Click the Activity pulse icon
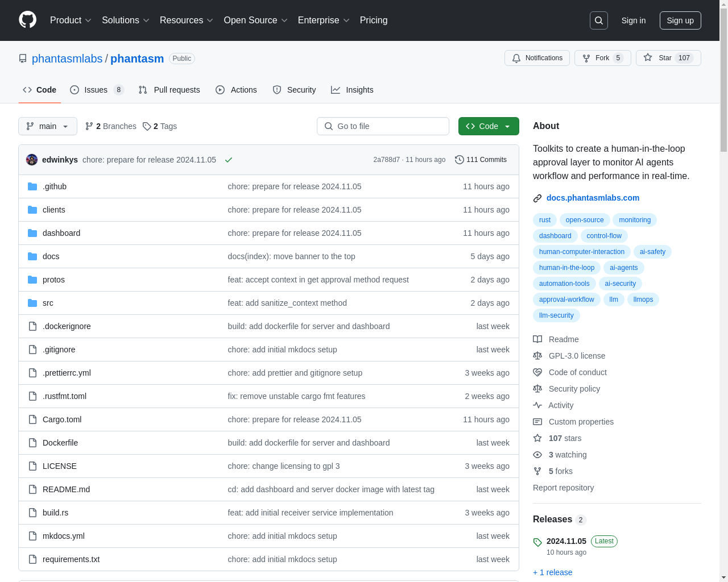Image resolution: width=728 pixels, height=582 pixels. (537, 405)
